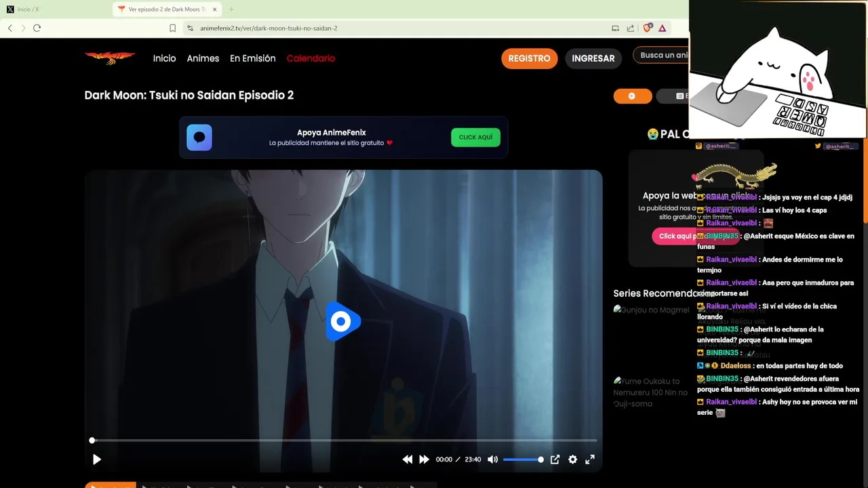Click the REGISTRO button
Screen dimensions: 868x488
click(x=529, y=58)
